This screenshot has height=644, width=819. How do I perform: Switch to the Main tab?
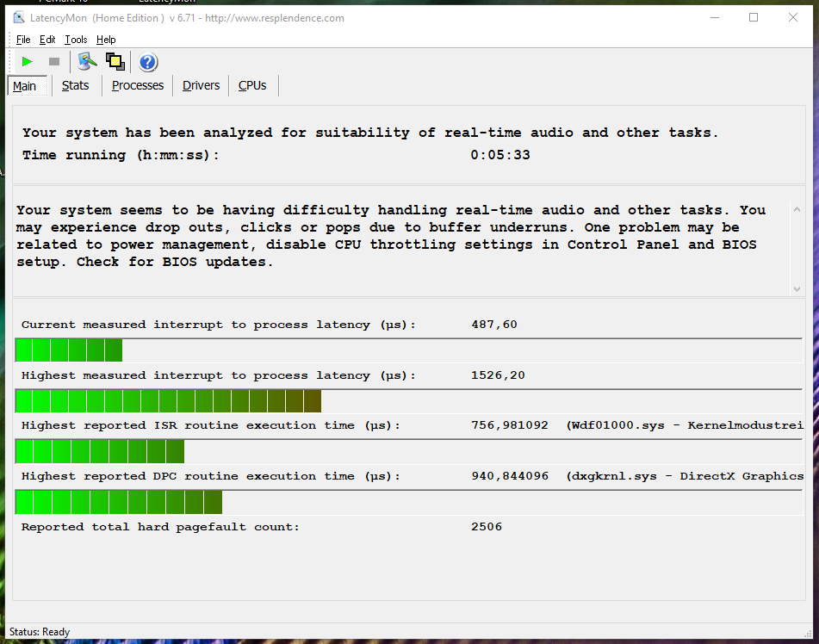tap(28, 86)
